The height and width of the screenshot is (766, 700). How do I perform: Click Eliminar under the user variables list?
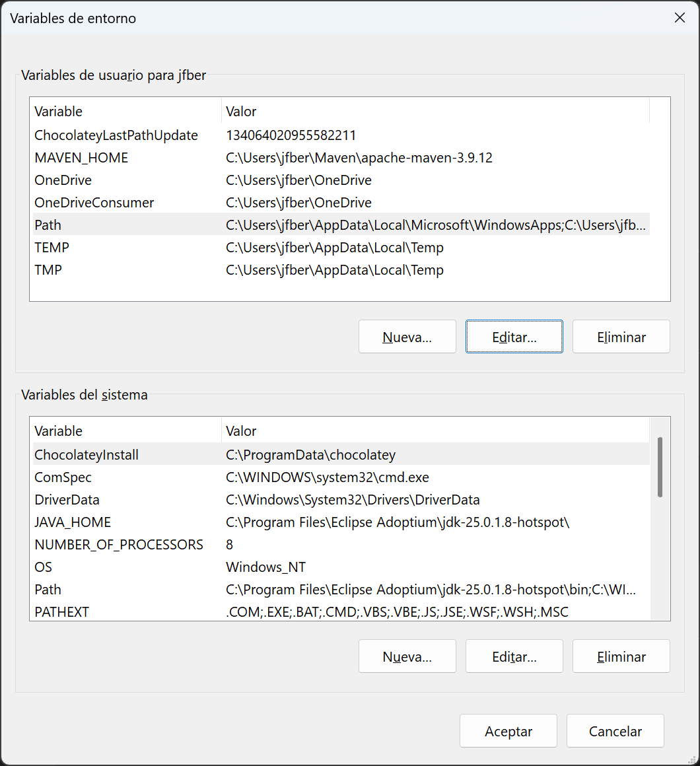pyautogui.click(x=621, y=337)
